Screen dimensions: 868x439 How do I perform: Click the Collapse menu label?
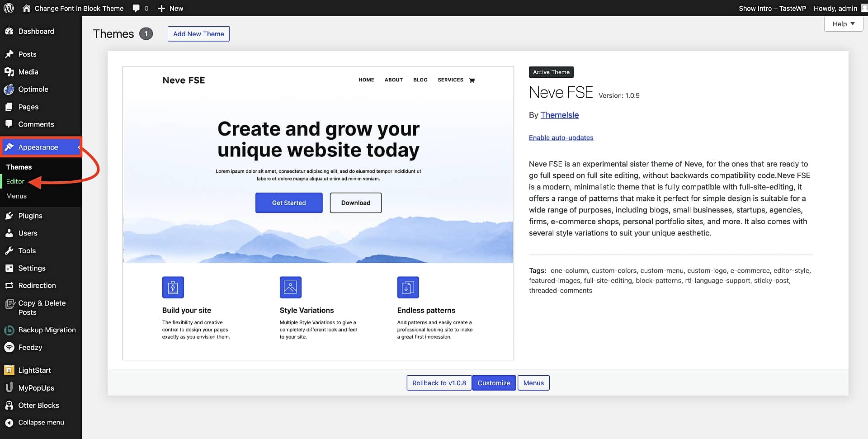tap(41, 422)
